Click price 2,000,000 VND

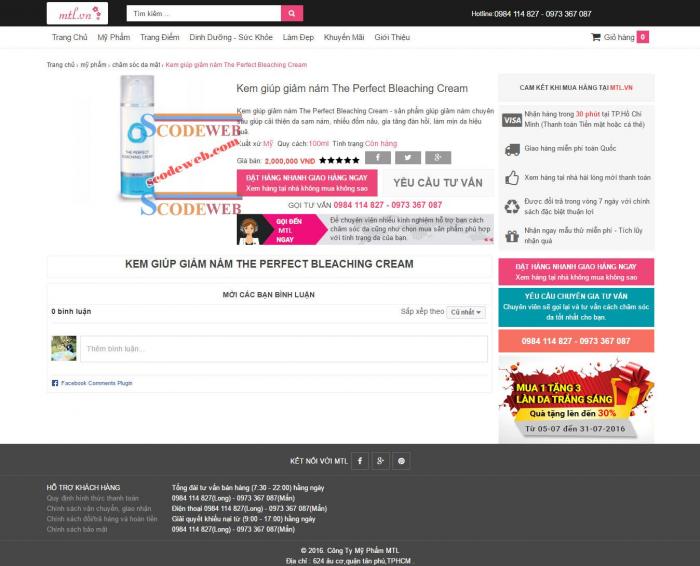290,161
